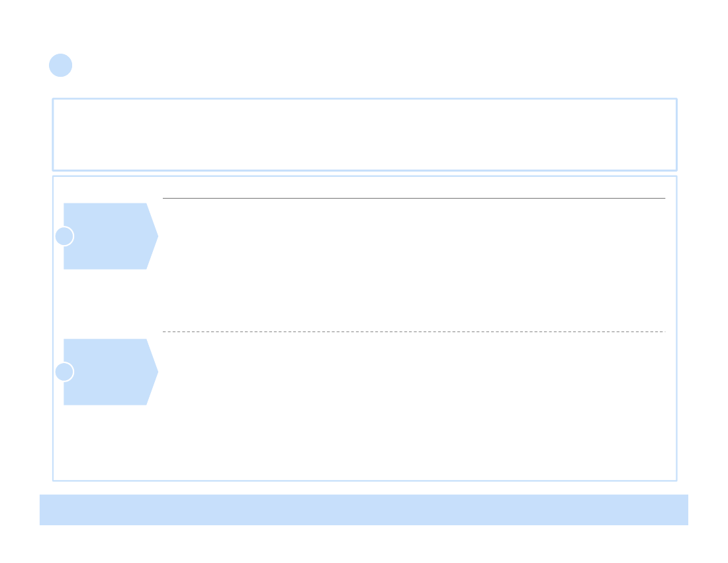Click the top border of the upper empty box
Viewport: 728px width, 563px height.
365,99
